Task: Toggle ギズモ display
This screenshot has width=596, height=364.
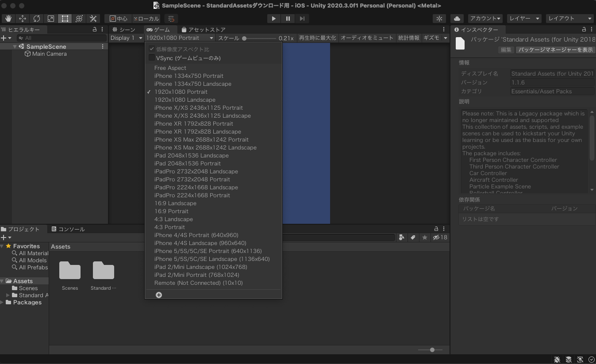Action: [431, 38]
